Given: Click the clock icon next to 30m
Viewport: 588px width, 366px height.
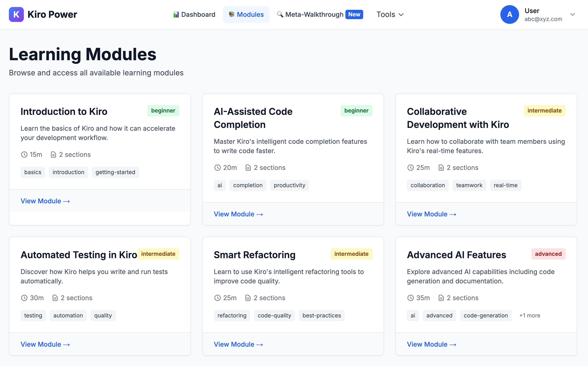Looking at the screenshot, I should [24, 298].
